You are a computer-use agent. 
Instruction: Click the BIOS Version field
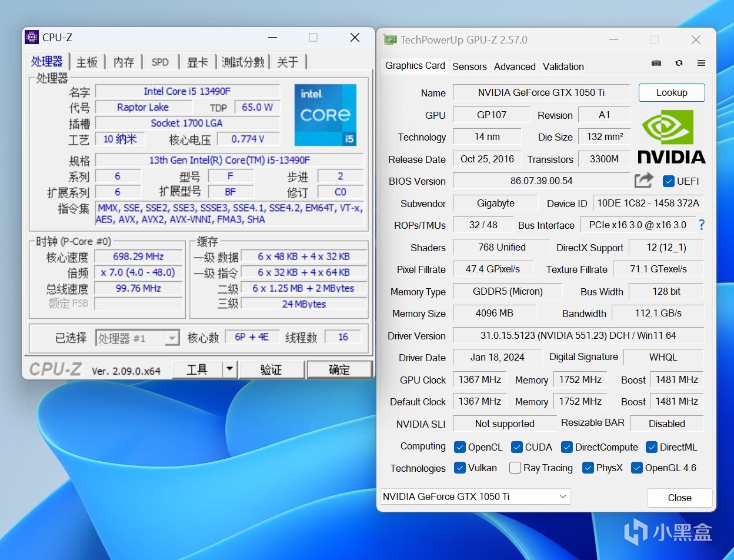[x=541, y=181]
